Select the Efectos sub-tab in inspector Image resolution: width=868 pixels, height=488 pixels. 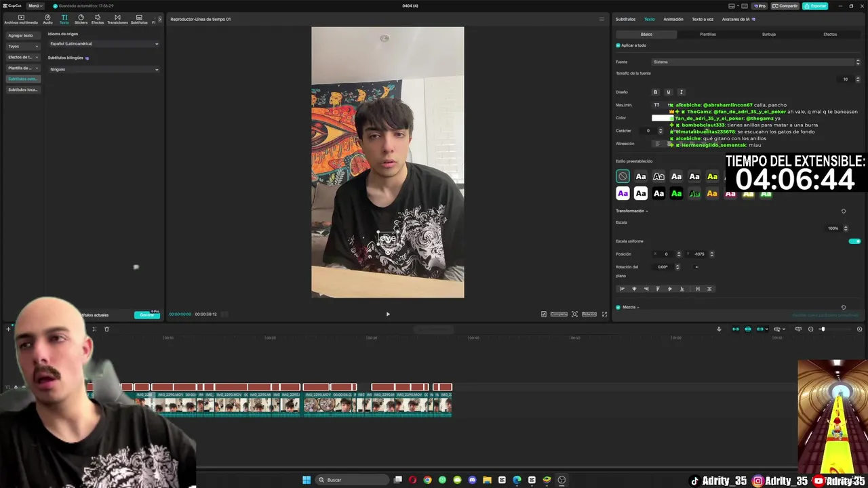[830, 34]
